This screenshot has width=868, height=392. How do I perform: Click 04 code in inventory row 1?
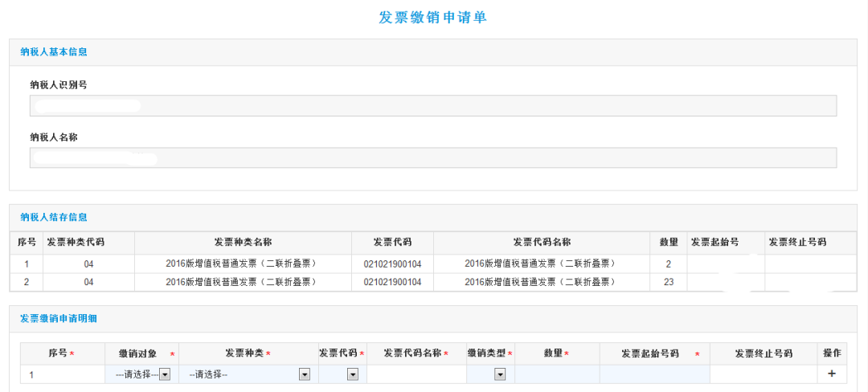pyautogui.click(x=88, y=263)
